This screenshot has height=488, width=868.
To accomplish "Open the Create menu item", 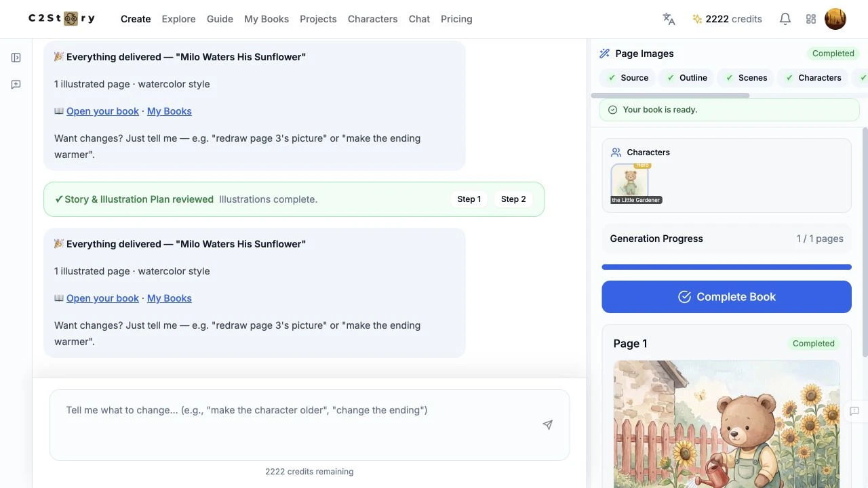I will pos(136,19).
